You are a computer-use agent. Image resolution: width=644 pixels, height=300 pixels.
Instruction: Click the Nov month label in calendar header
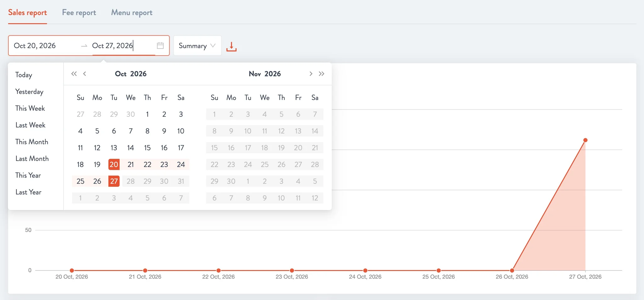[255, 74]
